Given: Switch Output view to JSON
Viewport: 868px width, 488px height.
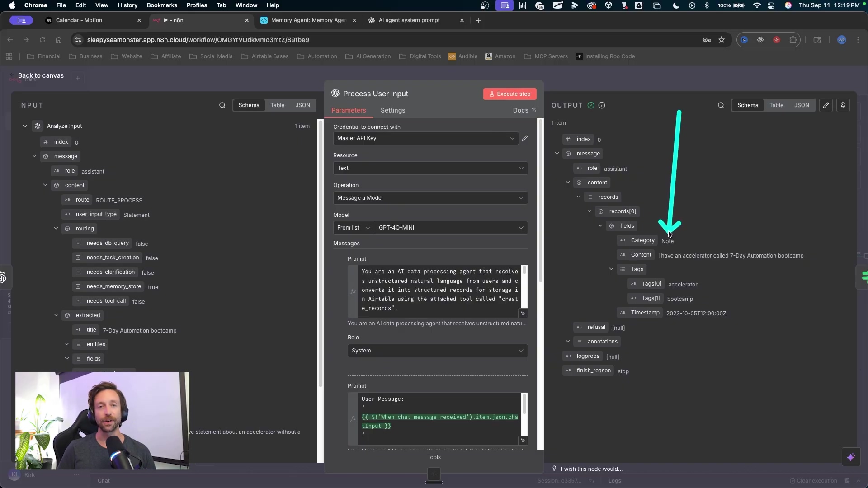Looking at the screenshot, I should (802, 105).
